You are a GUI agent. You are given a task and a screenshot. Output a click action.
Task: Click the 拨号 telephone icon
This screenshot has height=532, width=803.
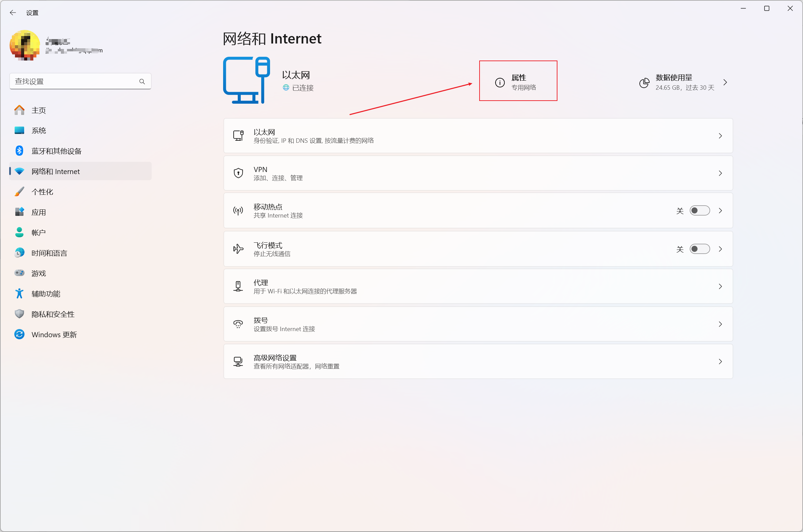[238, 324]
